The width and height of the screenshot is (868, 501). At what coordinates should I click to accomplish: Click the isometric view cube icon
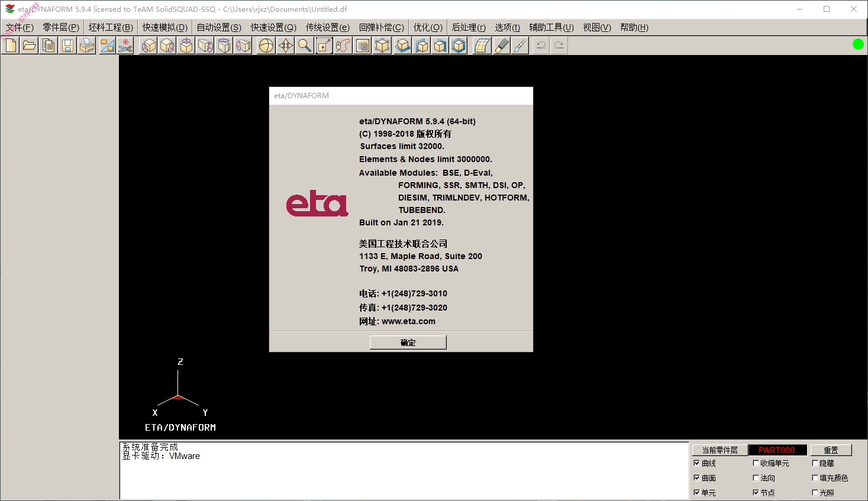click(383, 46)
